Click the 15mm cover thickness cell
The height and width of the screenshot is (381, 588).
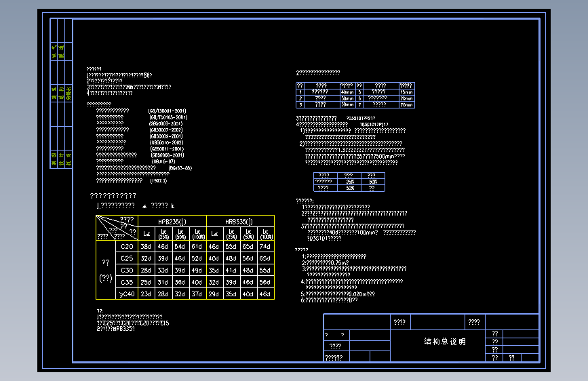pyautogui.click(x=406, y=92)
